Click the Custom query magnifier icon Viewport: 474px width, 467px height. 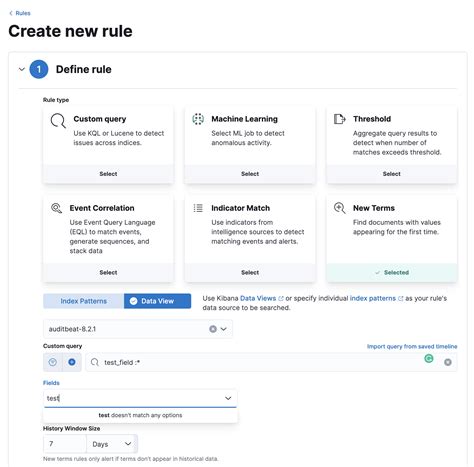click(x=58, y=120)
